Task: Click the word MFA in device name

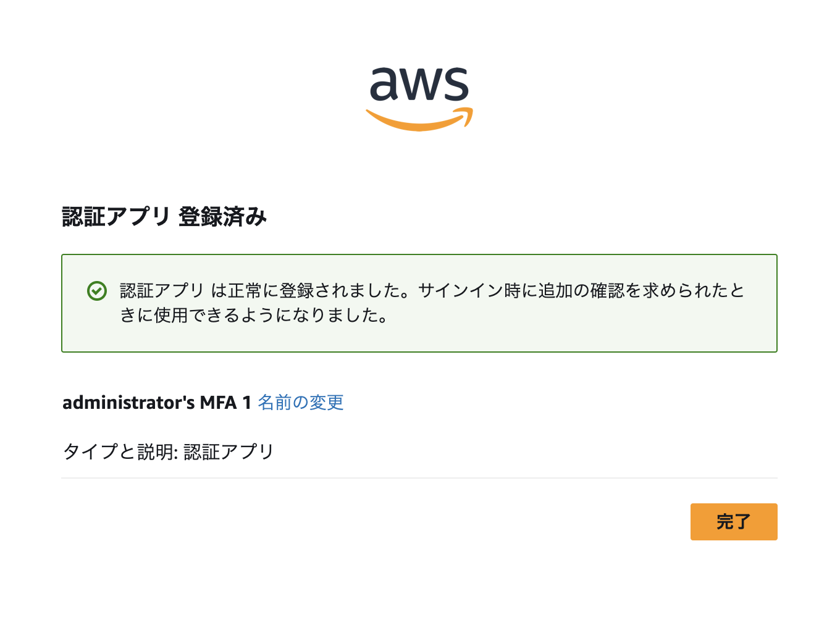Action: [219, 403]
